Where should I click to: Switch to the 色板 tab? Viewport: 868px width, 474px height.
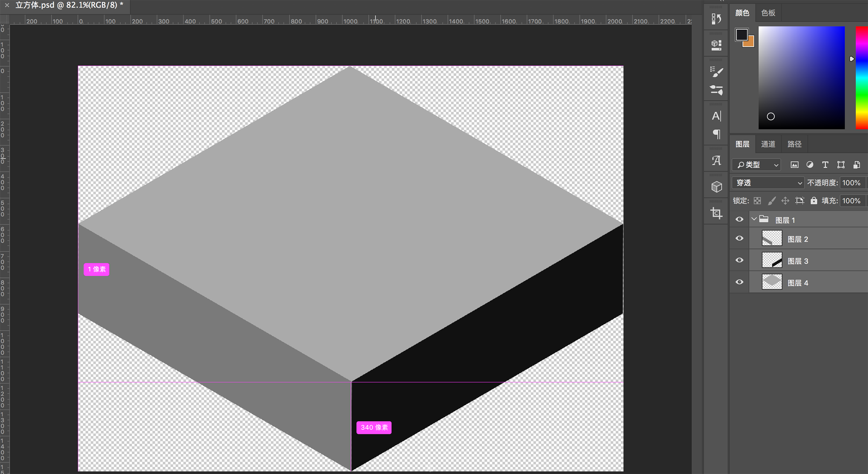pos(768,13)
